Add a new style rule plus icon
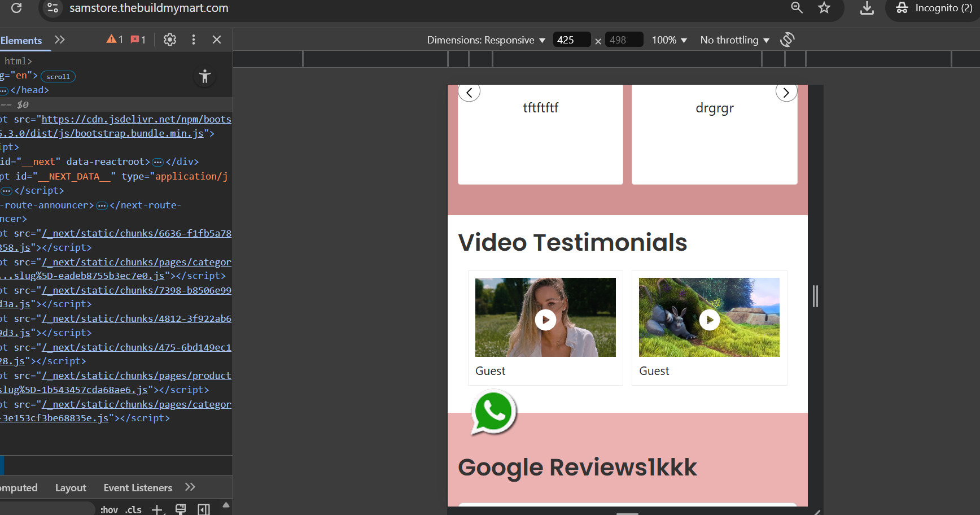This screenshot has width=980, height=515. [158, 509]
